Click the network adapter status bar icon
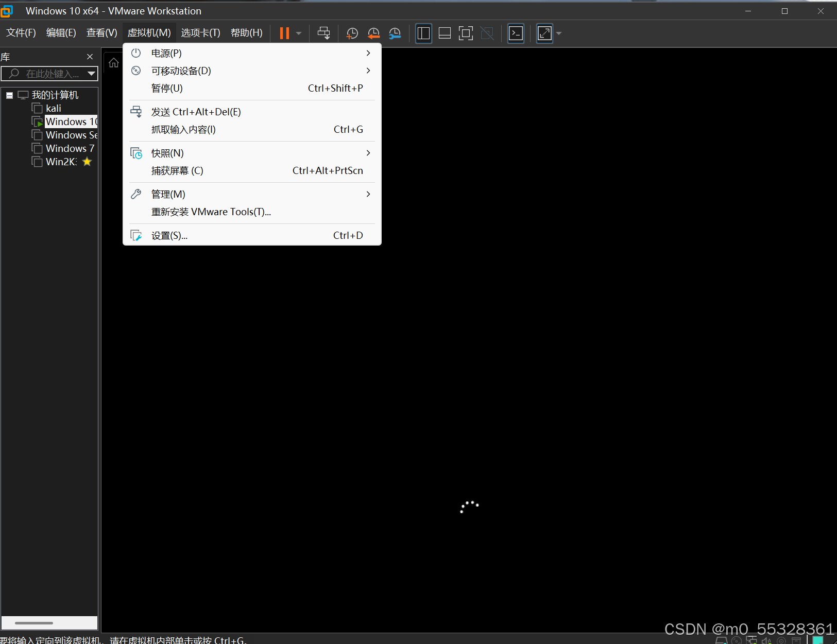Viewport: 837px width, 644px height. coord(751,640)
